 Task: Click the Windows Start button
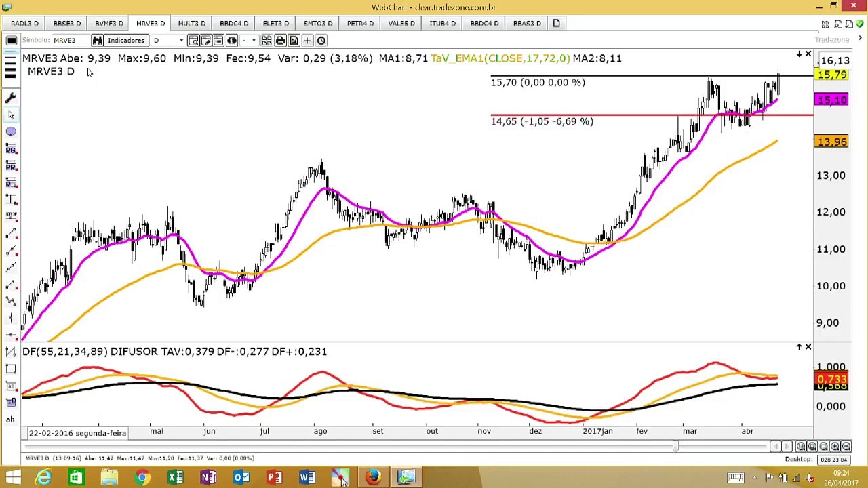13,478
